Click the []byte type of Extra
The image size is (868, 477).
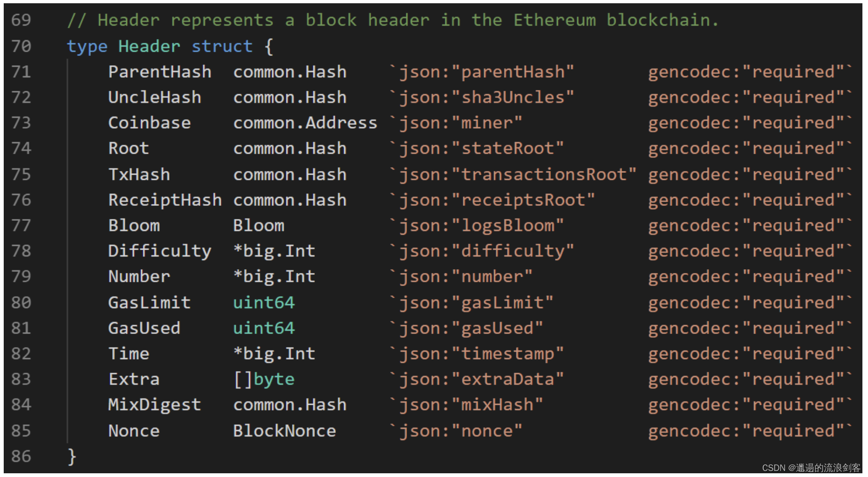point(264,379)
